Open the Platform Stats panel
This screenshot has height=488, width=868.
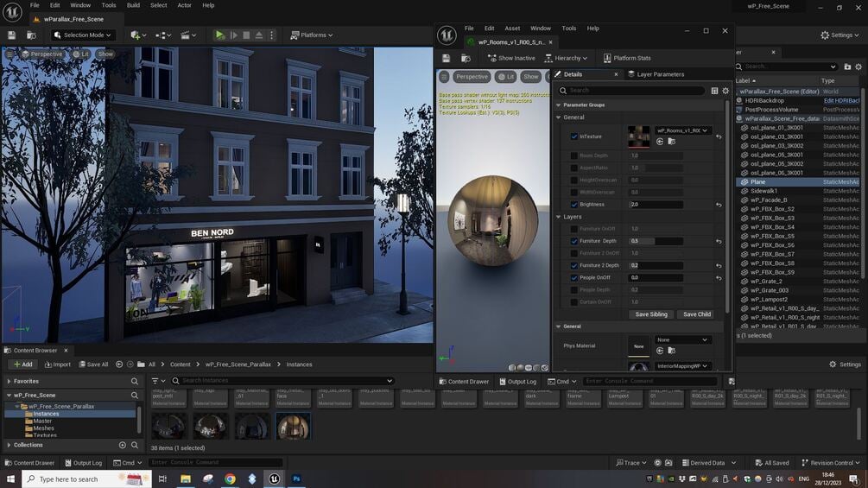(627, 58)
